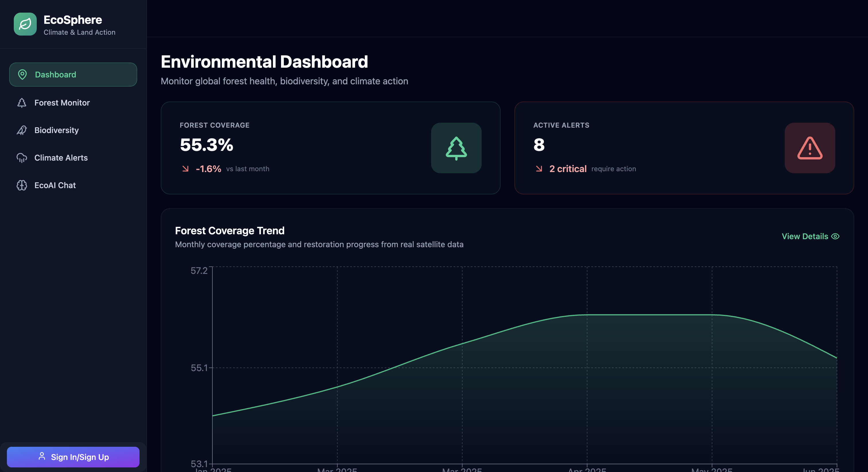Screen dimensions: 868x472
Task: Click the green pine tree icon tile
Action: click(456, 148)
